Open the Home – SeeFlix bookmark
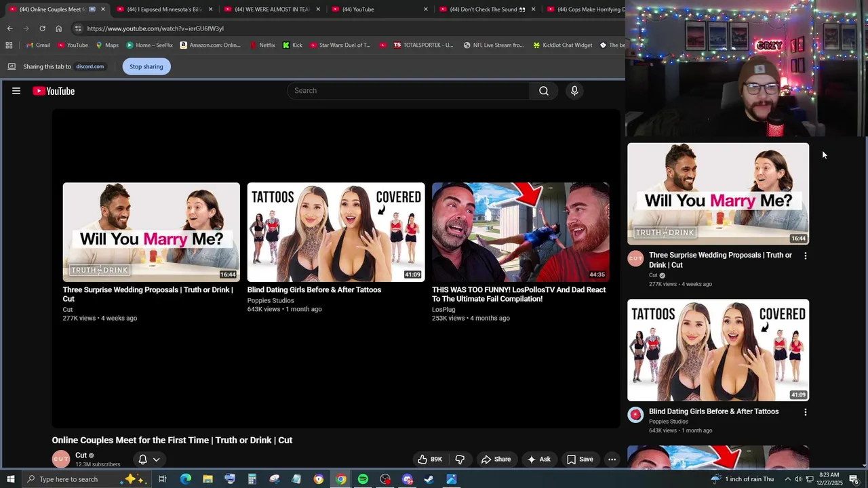 point(149,45)
